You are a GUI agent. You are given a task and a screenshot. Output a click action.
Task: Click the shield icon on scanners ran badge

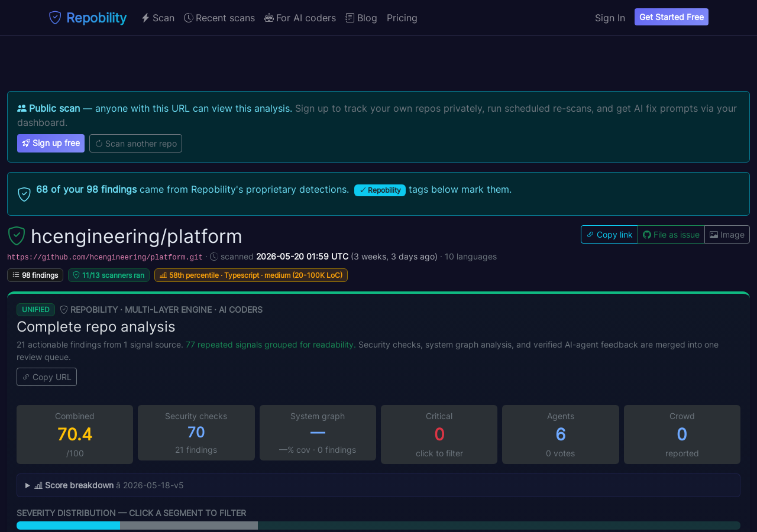(x=76, y=275)
